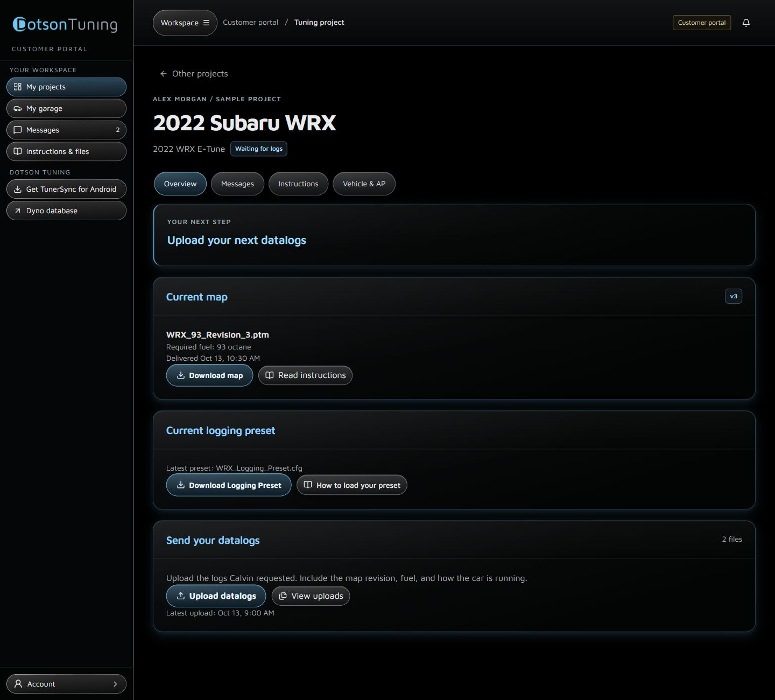This screenshot has height=700, width=775.
Task: Open Messages in the sidebar
Action: 66,130
